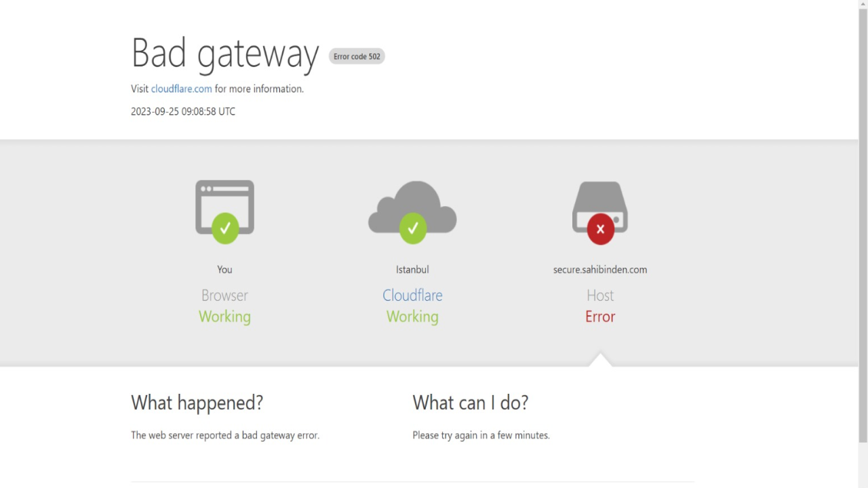Click the What can I do? heading
868x488 pixels.
470,403
